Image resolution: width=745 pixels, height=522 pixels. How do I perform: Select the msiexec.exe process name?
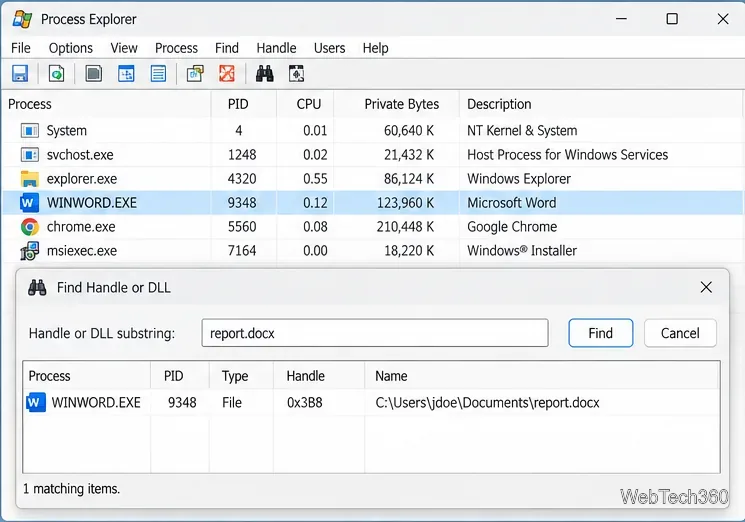point(82,251)
